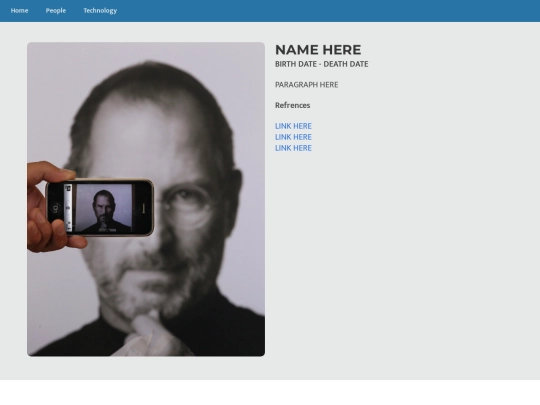Open the first LINK HERE reference

(293, 126)
